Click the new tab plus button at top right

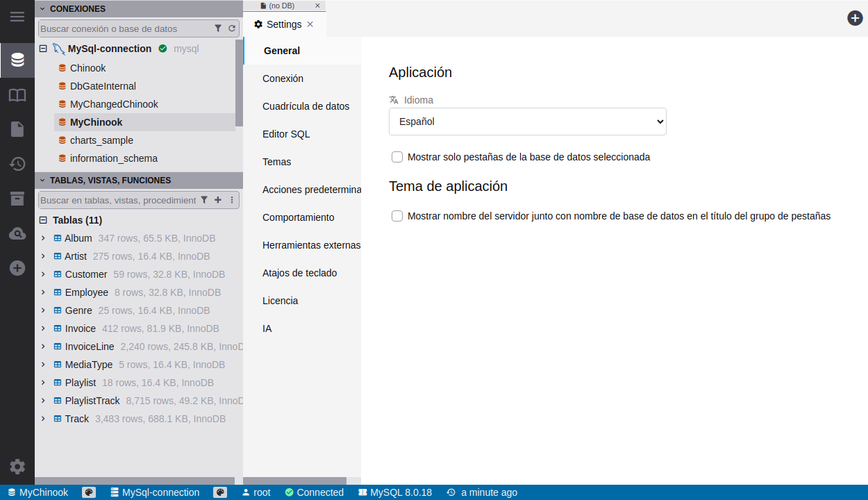coord(855,18)
